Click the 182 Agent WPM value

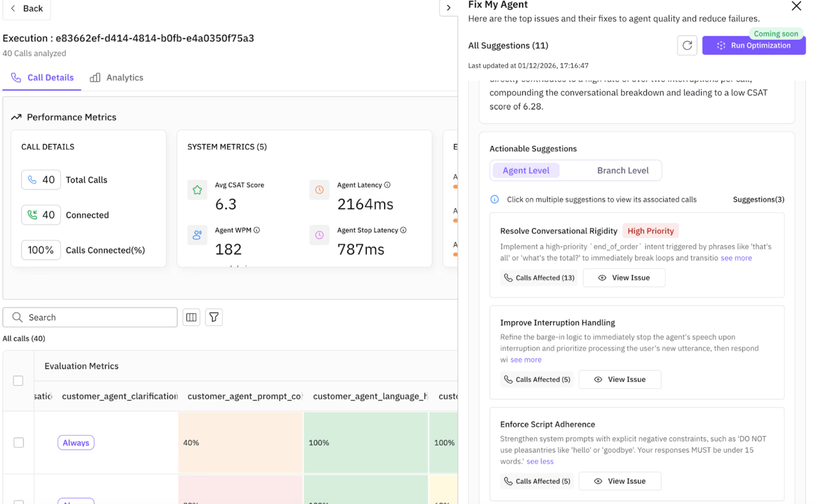click(228, 249)
